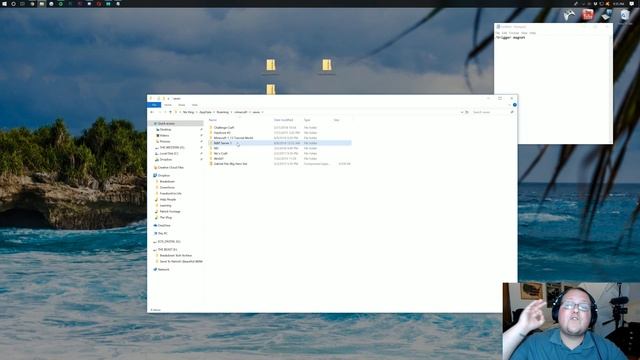Open Notepad's Help menu
The image size is (640, 360).
pyautogui.click(x=533, y=33)
